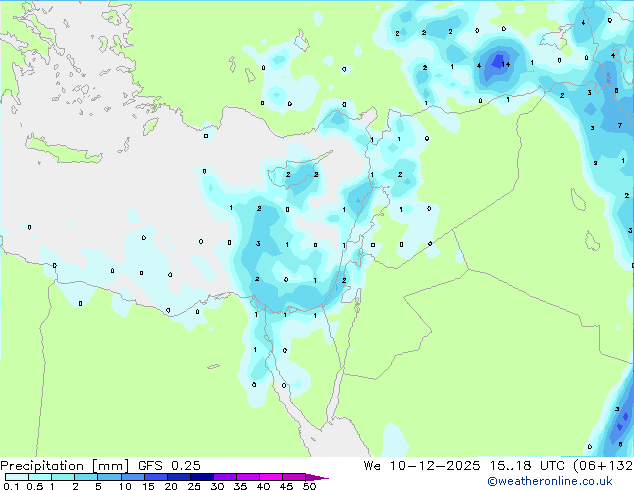Click the 'GFS 0.25' model label
Viewport: 634px width, 490px height.
pos(169,465)
